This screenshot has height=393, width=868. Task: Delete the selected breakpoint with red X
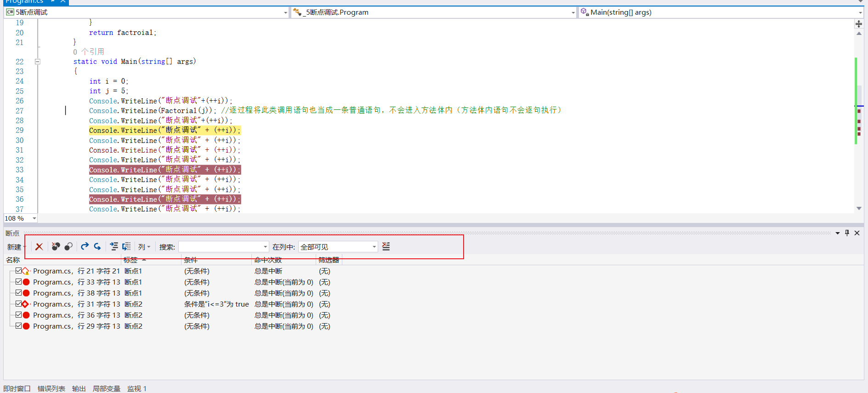(39, 247)
